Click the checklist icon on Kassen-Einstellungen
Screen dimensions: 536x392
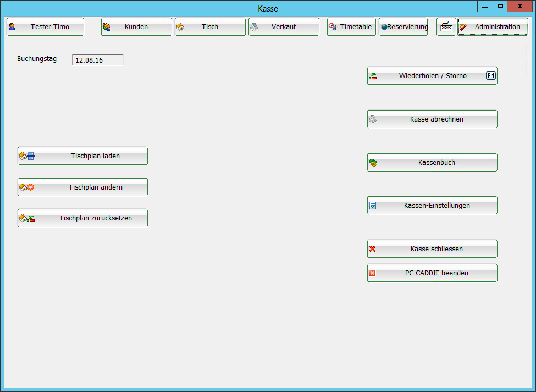(x=373, y=206)
